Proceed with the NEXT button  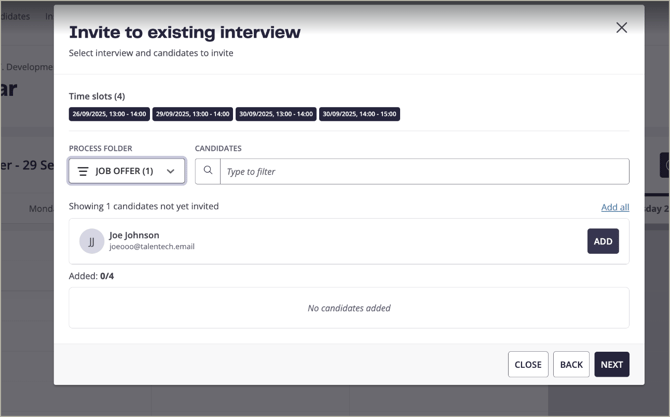click(x=612, y=364)
